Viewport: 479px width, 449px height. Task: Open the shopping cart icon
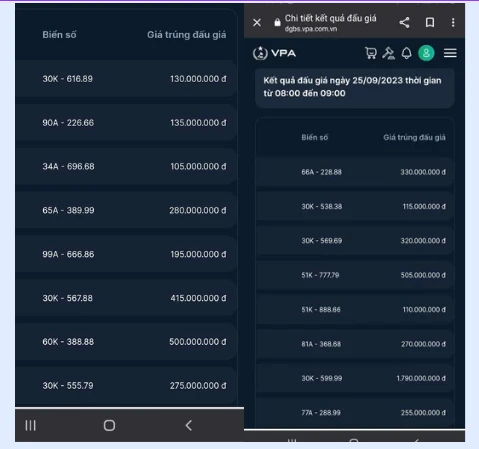tap(371, 53)
